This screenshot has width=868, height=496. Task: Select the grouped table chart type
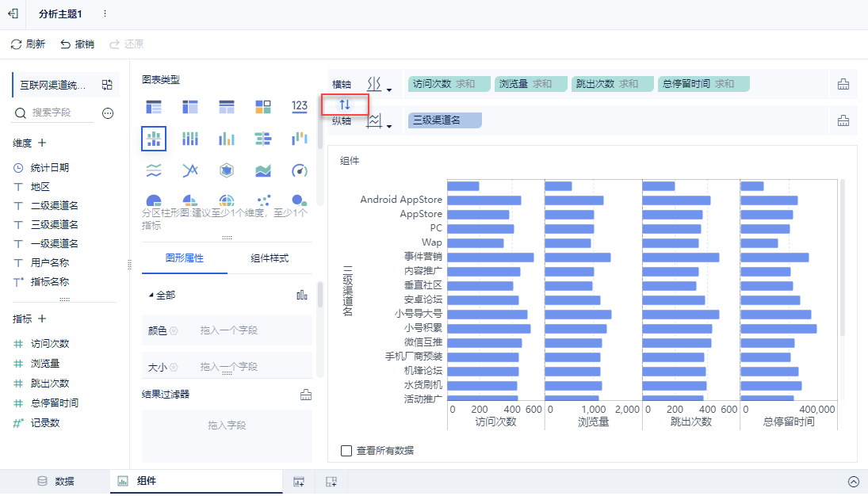tap(154, 107)
